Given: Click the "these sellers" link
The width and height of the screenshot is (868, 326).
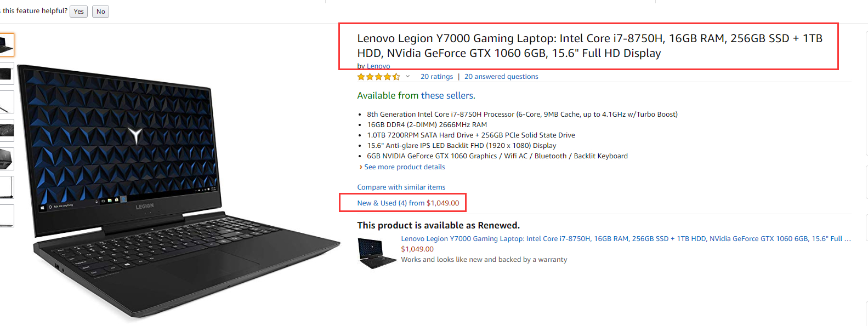Looking at the screenshot, I should point(447,95).
